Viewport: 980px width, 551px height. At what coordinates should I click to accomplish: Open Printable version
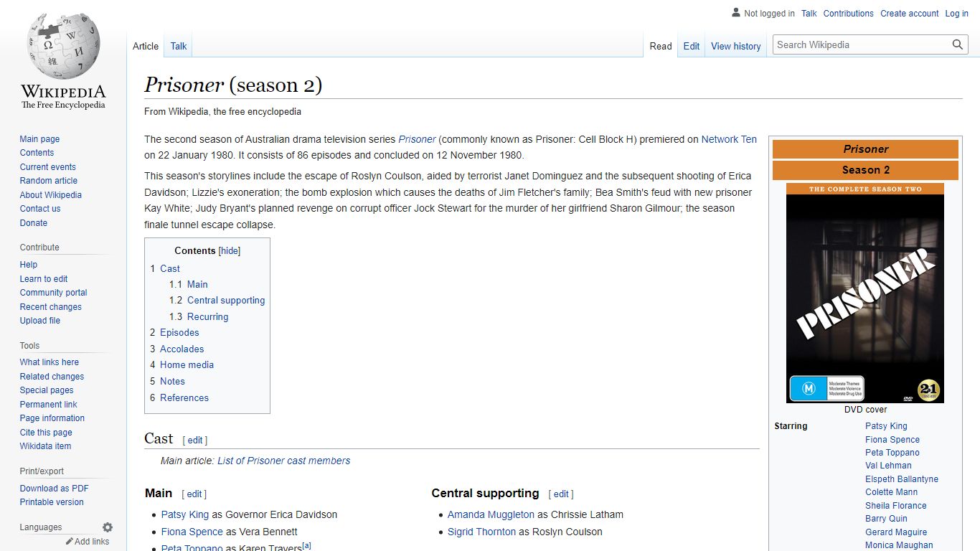pos(52,502)
